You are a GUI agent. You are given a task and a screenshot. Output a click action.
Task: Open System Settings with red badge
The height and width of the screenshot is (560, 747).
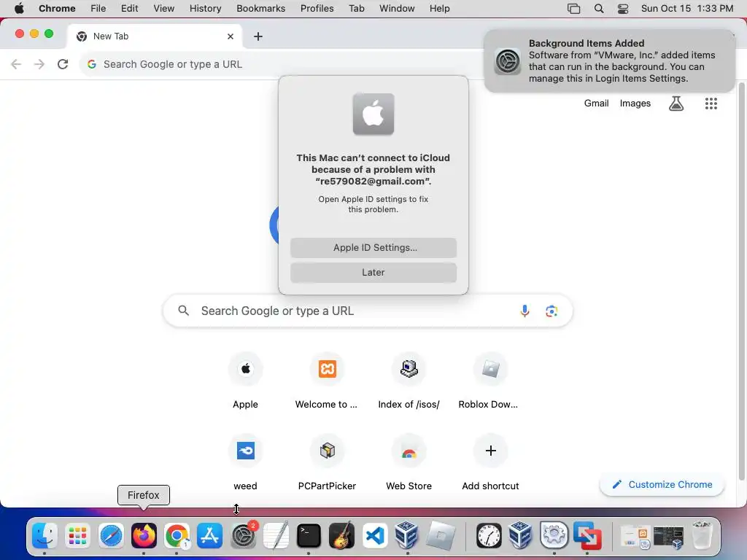click(243, 536)
